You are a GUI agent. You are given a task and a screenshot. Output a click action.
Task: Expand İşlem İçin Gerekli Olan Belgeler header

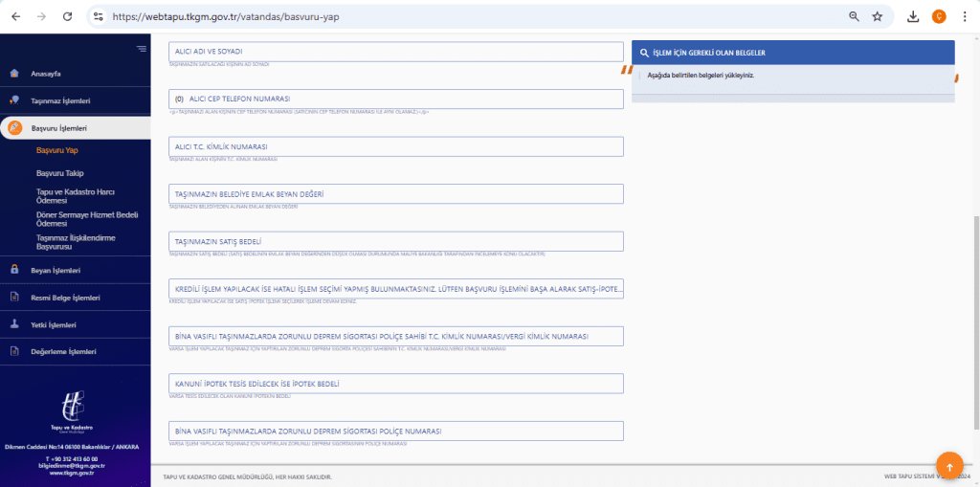[793, 53]
